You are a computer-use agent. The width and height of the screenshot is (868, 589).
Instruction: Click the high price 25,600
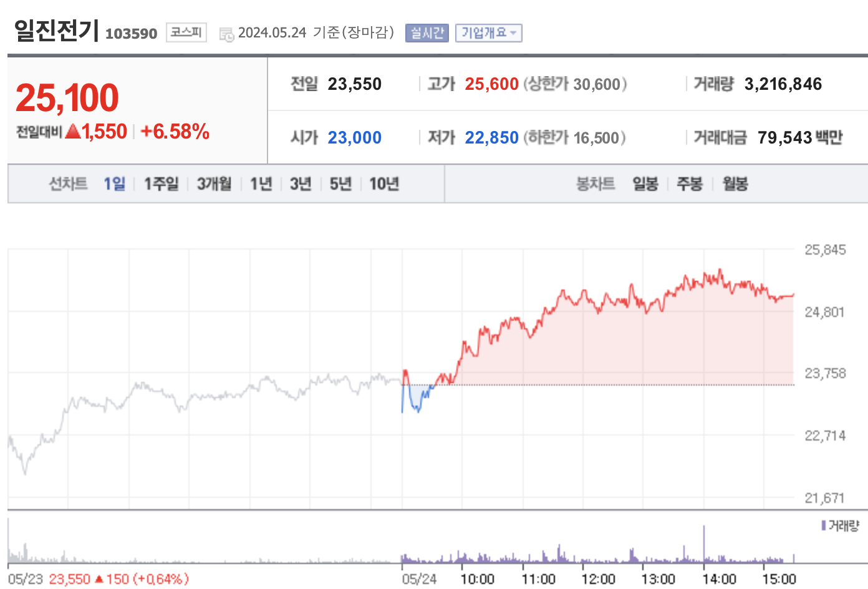491,84
